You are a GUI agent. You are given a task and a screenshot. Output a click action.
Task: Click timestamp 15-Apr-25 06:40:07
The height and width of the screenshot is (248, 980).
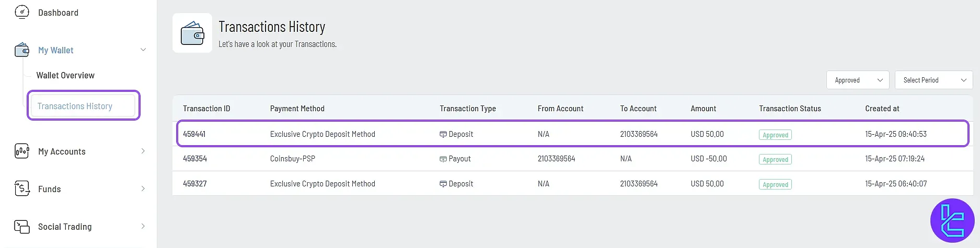(896, 184)
